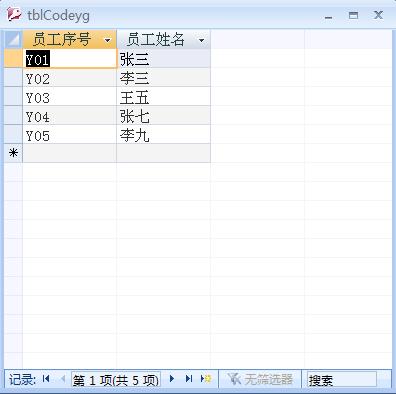Viewport: 396px width, 394px height.
Task: Select the cell containing Y05
Action: [70, 135]
